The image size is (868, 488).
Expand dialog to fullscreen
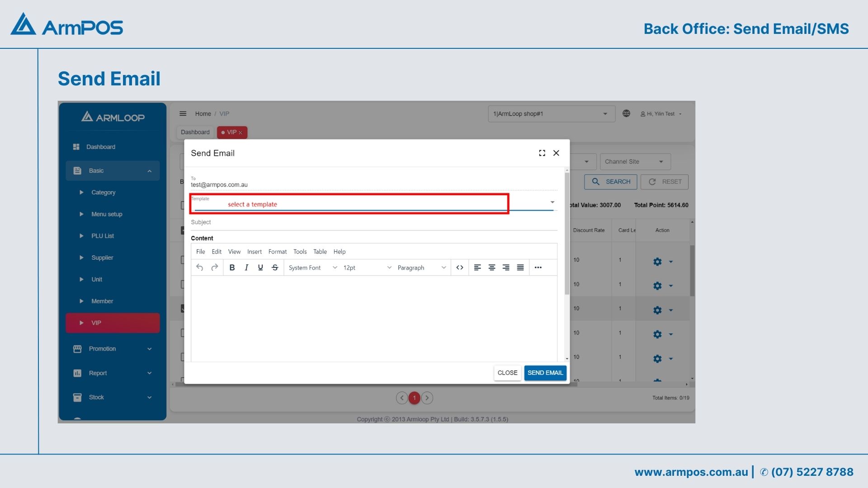coord(542,153)
